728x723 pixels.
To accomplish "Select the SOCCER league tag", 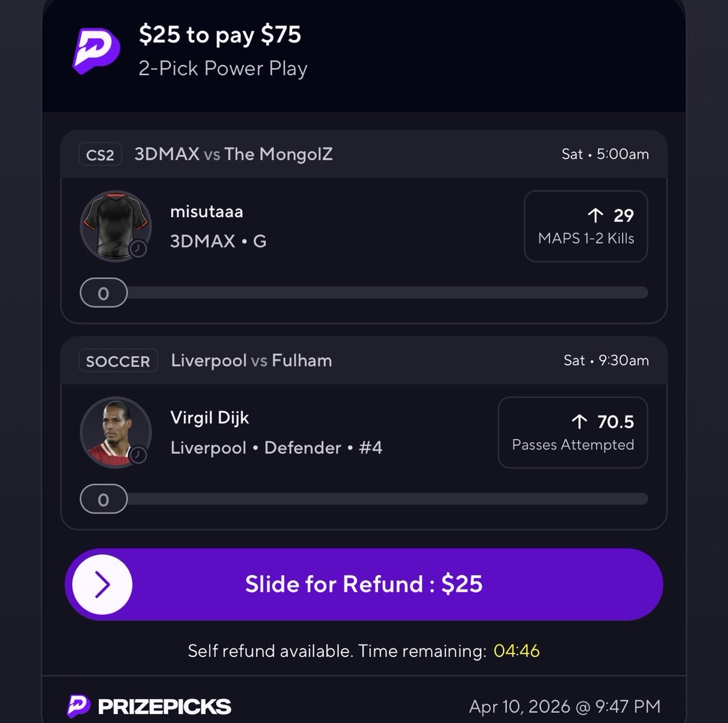I will pyautogui.click(x=118, y=361).
